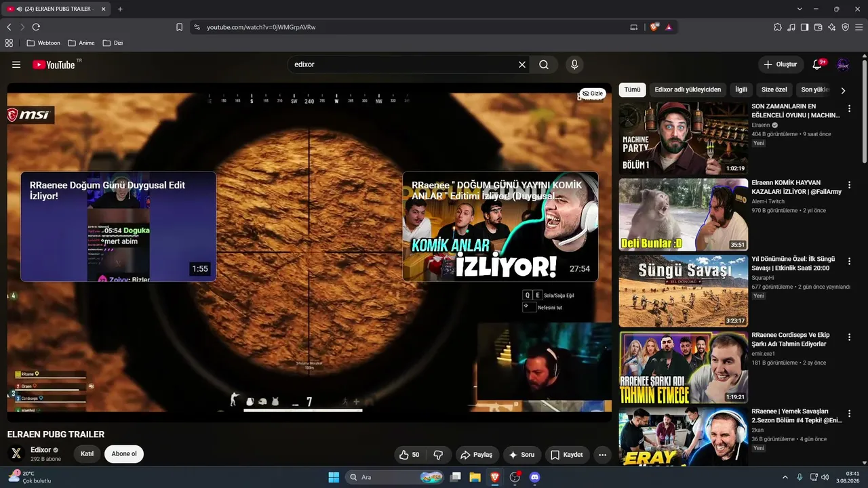
Task: Select the Tümü filter chip
Action: pos(632,89)
